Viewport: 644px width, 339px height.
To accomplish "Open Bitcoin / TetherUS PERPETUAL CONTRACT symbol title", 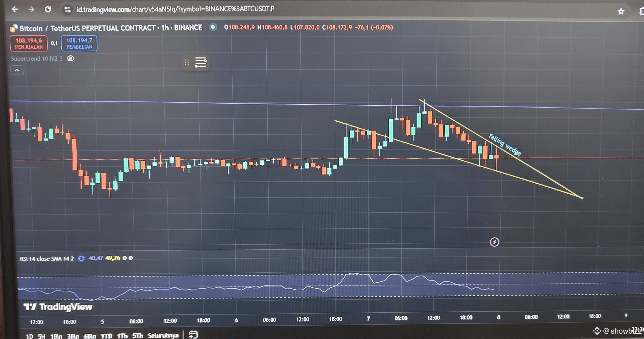I will point(111,28).
